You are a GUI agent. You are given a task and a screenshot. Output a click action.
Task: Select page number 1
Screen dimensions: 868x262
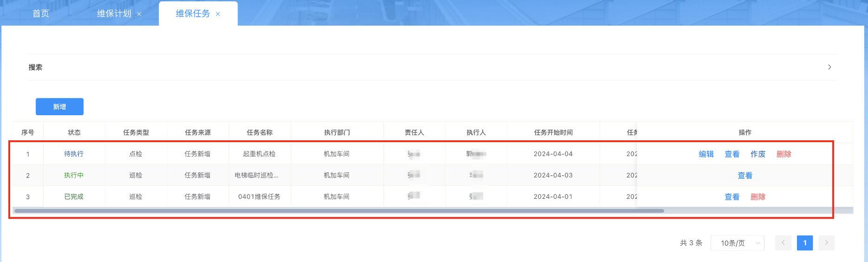pyautogui.click(x=804, y=243)
